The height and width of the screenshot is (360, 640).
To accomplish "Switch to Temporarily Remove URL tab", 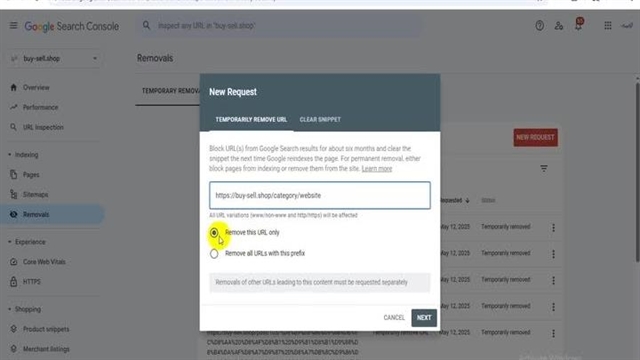I will 251,120.
